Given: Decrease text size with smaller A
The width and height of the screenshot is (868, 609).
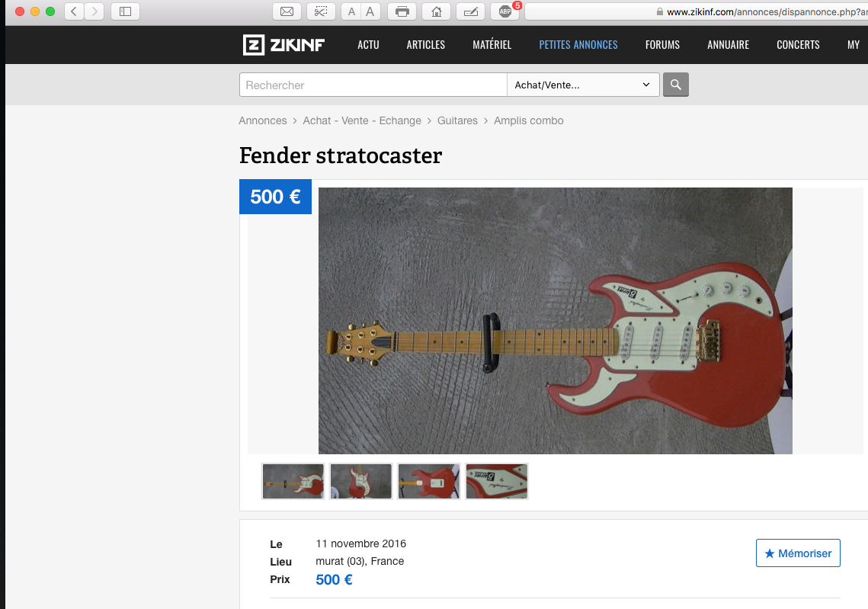Looking at the screenshot, I should point(351,11).
